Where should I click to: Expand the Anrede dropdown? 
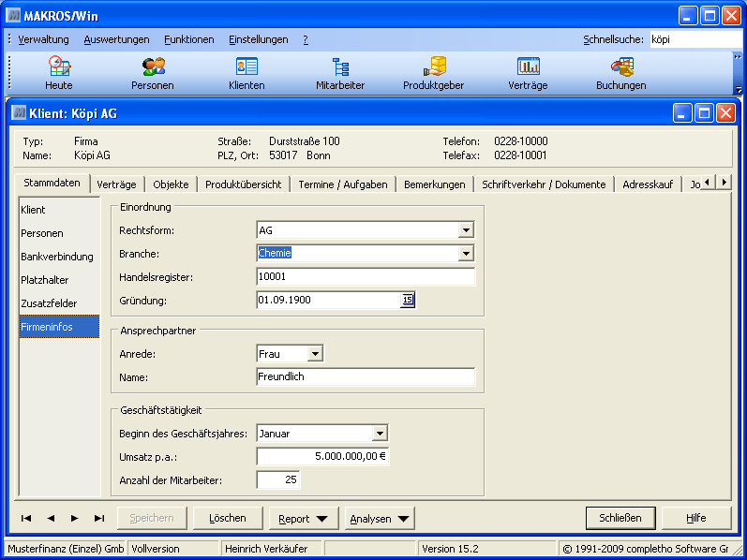click(x=315, y=354)
